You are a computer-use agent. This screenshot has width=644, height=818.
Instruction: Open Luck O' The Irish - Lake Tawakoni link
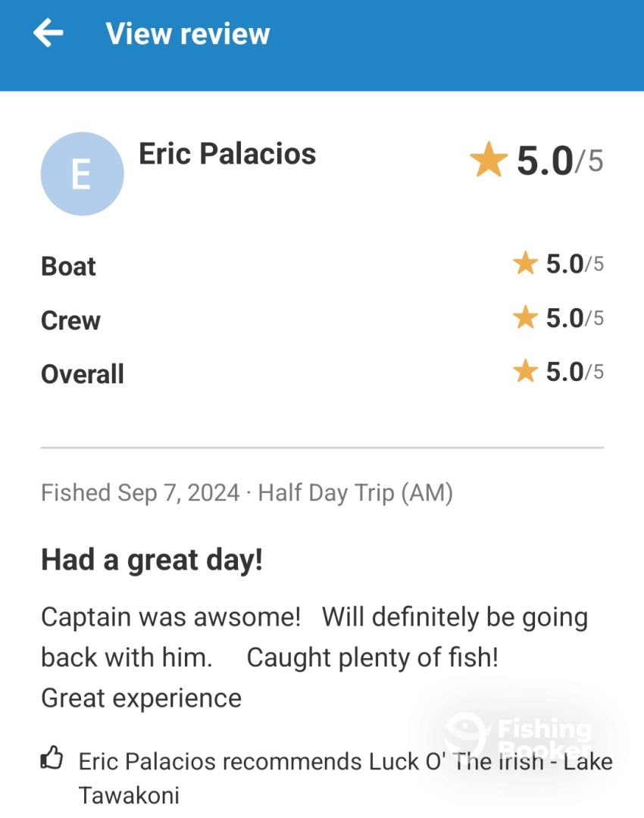(345, 779)
